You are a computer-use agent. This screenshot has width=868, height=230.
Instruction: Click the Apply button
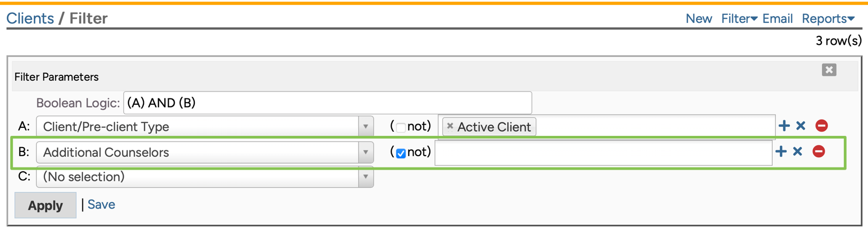tap(45, 205)
